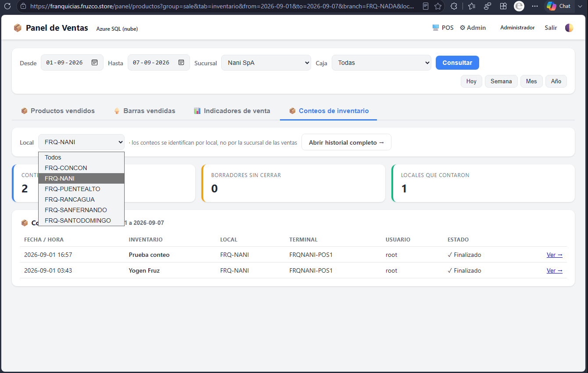The image size is (588, 373).
Task: Open the browser settings ellipsis menu
Action: coord(535,6)
